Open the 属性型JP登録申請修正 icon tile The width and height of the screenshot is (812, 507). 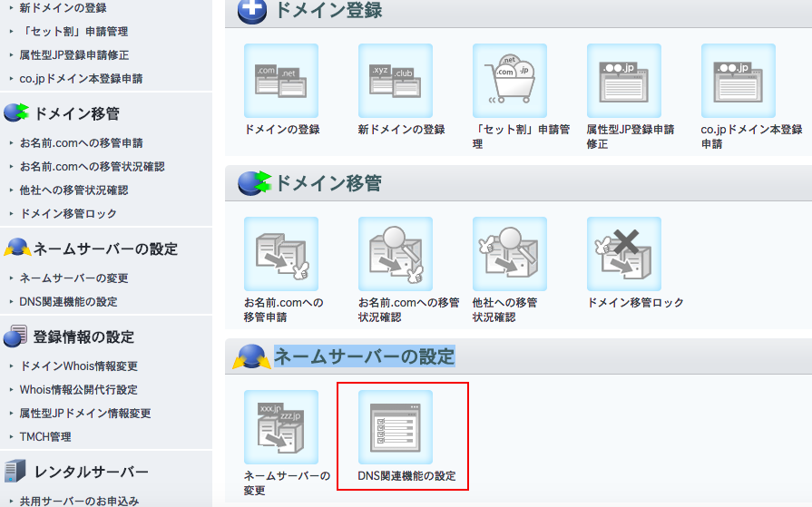(624, 81)
